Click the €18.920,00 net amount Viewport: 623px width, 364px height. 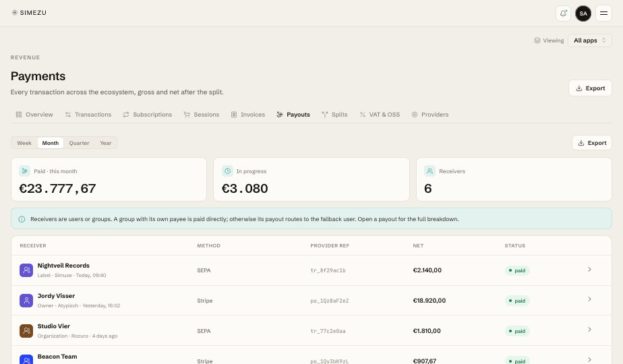(x=429, y=301)
